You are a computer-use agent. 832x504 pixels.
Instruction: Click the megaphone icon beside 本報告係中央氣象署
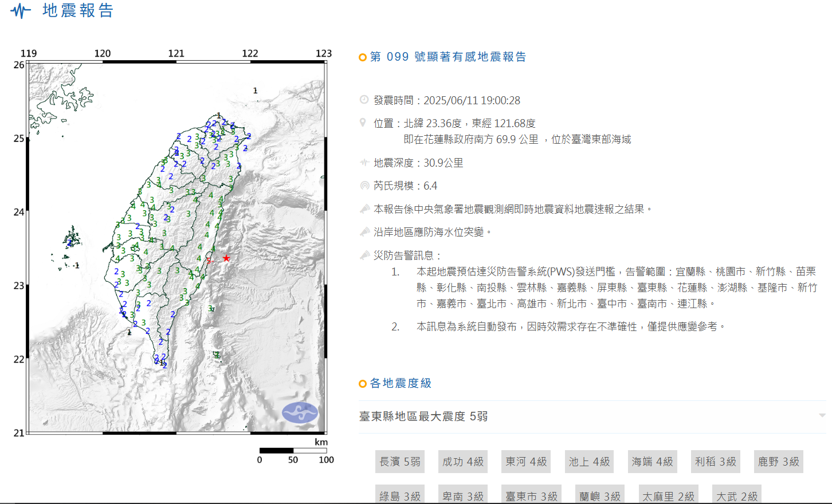(x=364, y=209)
